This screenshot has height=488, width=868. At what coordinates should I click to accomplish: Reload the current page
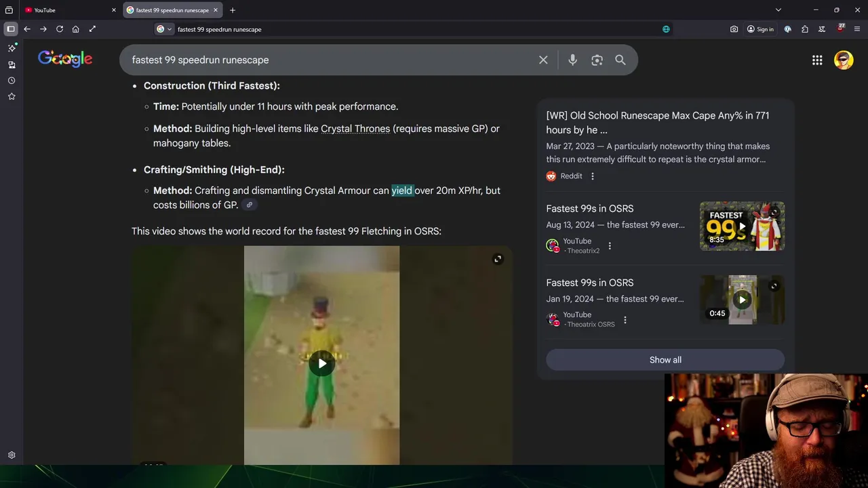click(60, 29)
